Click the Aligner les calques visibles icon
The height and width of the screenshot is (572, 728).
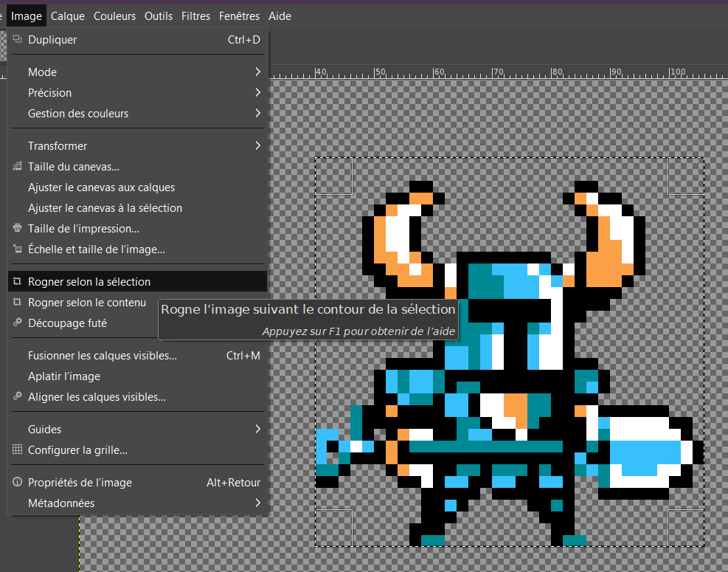[17, 396]
